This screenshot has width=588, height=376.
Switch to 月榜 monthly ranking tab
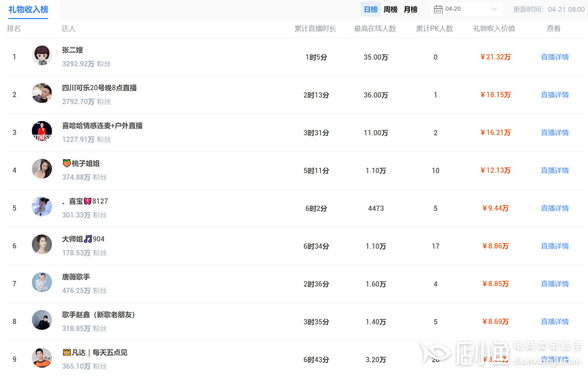click(x=411, y=9)
